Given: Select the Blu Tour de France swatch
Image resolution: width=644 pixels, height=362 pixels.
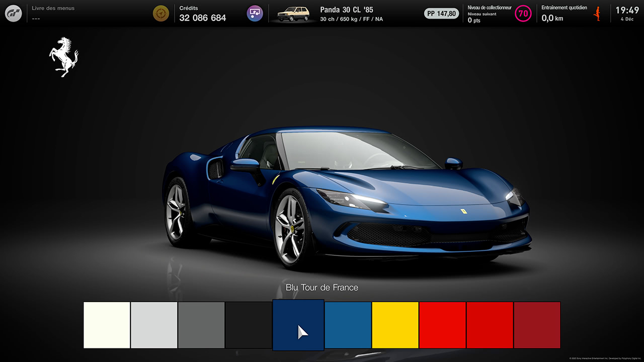Looking at the screenshot, I should pos(298,325).
